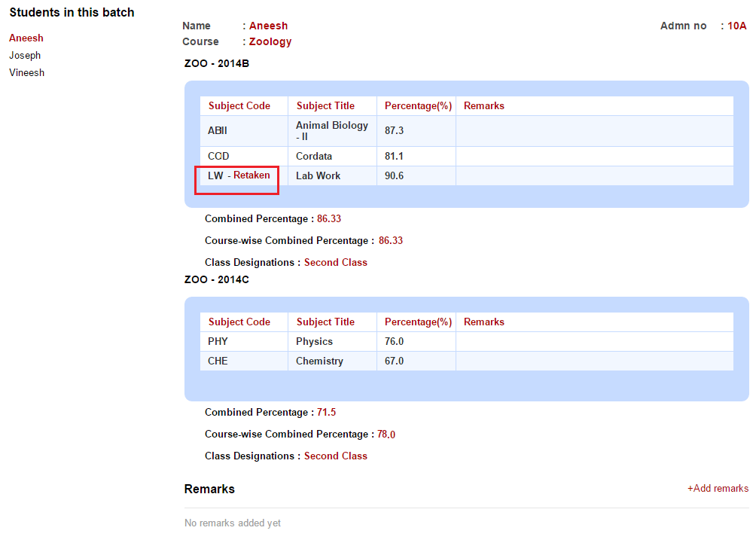This screenshot has height=555, width=756.
Task: Click the Percentage(%) header in ZOO - 2014B table
Action: point(418,105)
